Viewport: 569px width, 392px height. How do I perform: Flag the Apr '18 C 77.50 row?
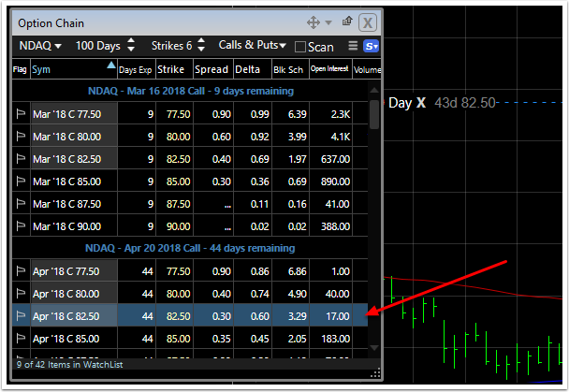21,271
